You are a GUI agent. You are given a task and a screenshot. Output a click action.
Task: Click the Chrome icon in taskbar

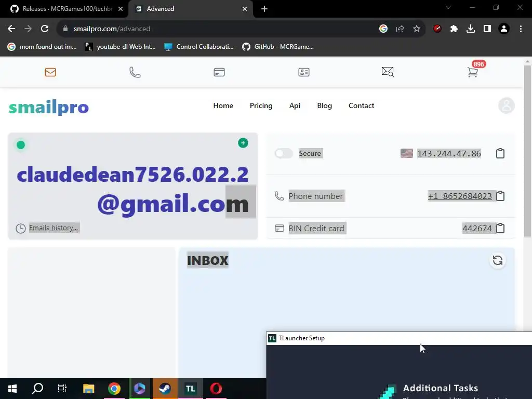point(114,389)
